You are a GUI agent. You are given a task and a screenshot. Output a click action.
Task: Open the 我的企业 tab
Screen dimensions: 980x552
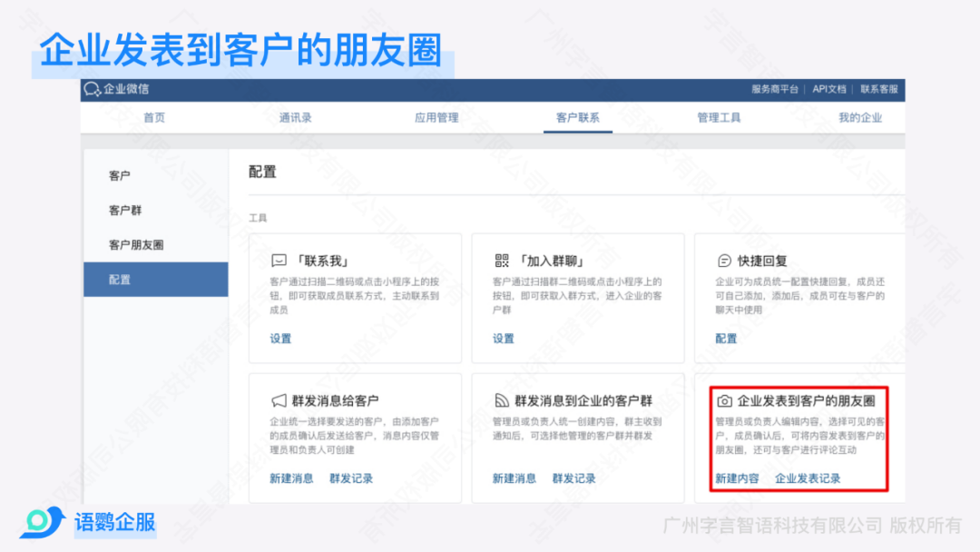click(859, 118)
